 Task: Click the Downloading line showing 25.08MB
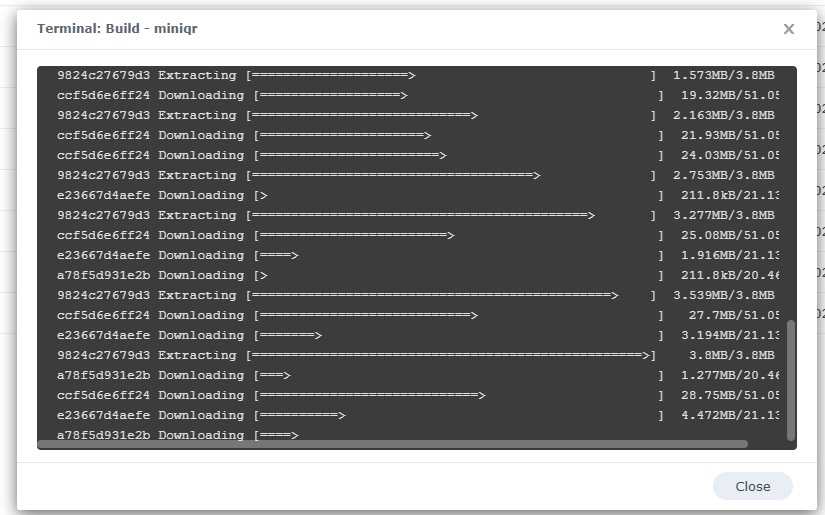coord(418,235)
